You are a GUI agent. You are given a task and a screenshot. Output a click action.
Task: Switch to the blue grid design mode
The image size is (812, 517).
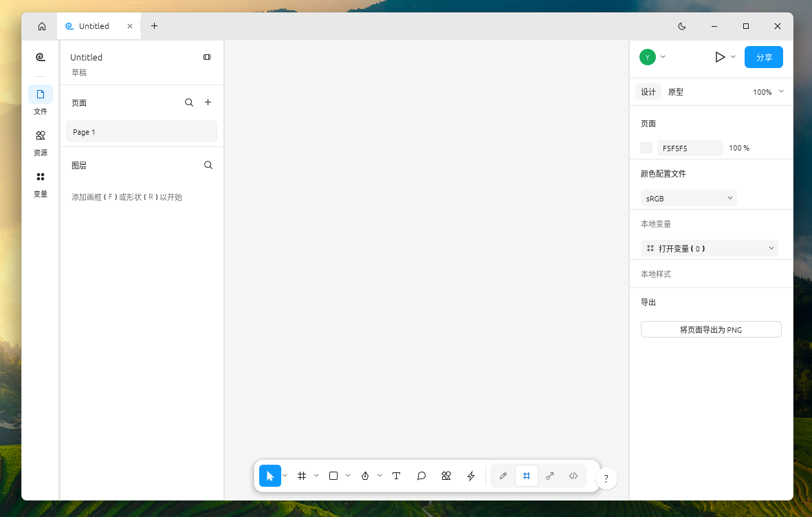pyautogui.click(x=527, y=476)
